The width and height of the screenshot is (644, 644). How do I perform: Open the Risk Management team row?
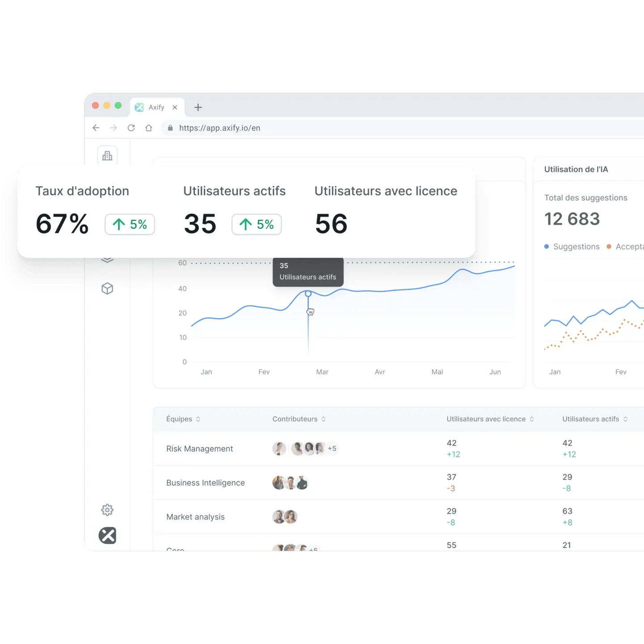click(199, 449)
